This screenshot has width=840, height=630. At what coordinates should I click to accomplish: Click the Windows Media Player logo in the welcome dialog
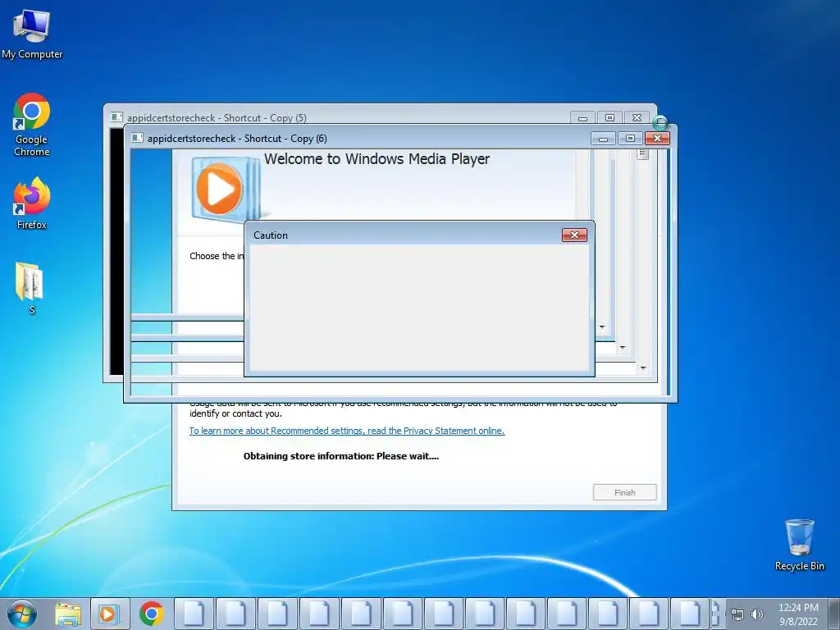coord(225,189)
